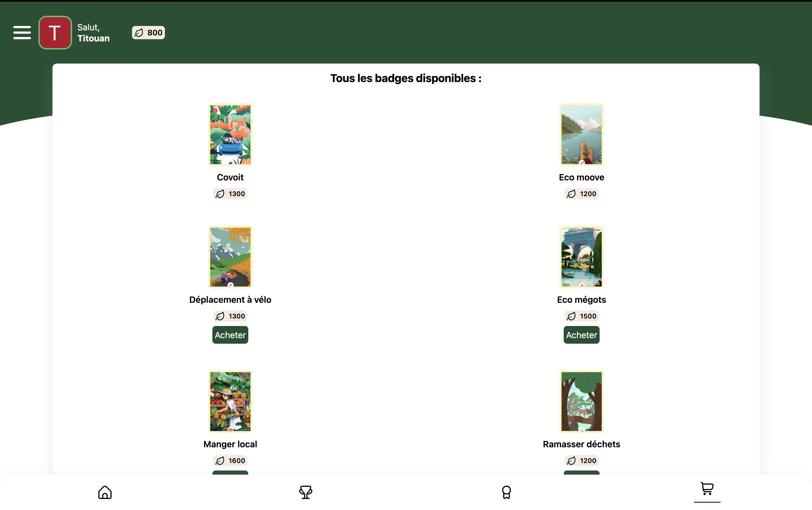Click the Manger local 1600 price tag
Screen dimensions: 812x510
(x=230, y=461)
